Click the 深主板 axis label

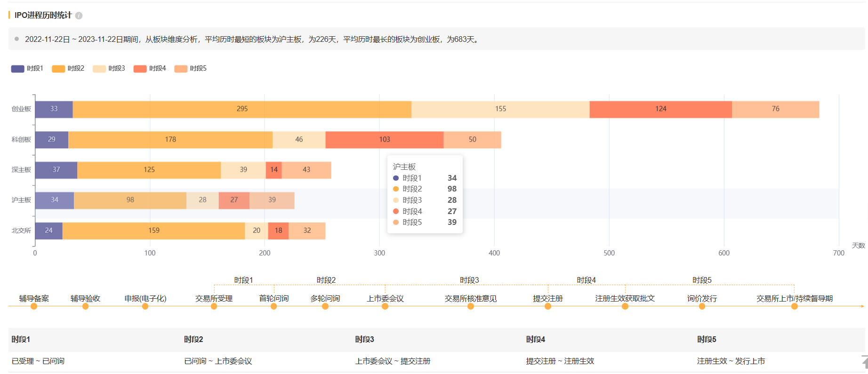(x=21, y=170)
